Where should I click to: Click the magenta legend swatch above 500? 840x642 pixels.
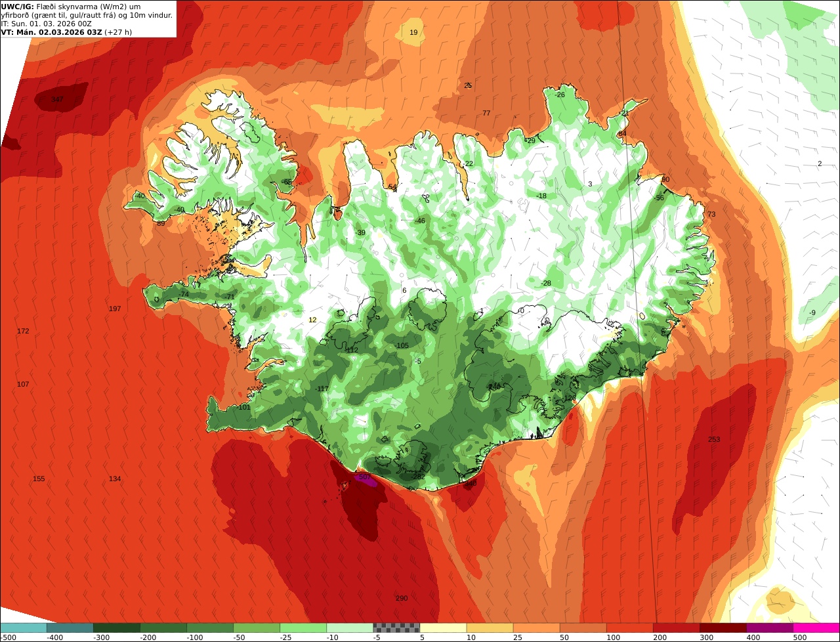pyautogui.click(x=816, y=628)
